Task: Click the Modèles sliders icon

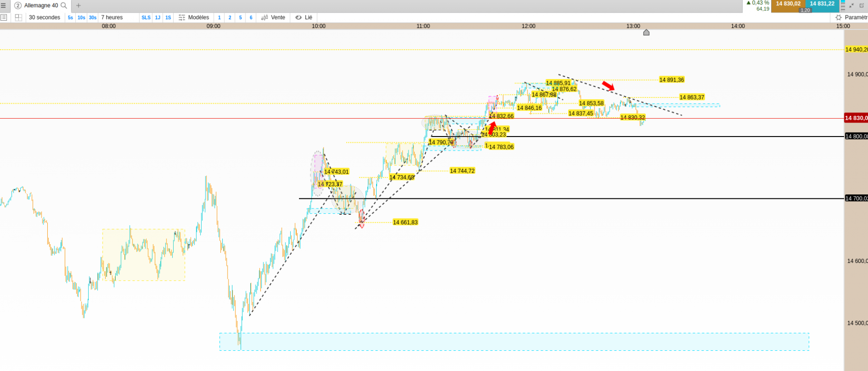Action: (182, 17)
